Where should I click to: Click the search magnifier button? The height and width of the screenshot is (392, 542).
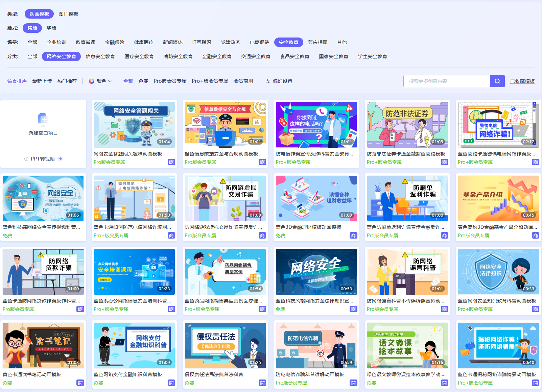coord(497,81)
